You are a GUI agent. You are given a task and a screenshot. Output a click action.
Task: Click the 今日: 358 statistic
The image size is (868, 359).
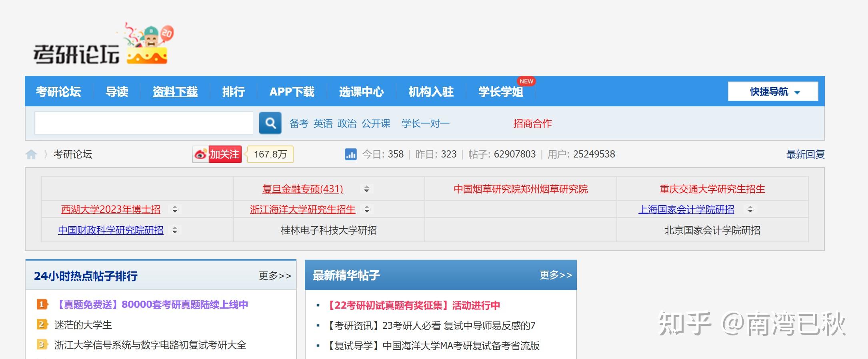383,154
